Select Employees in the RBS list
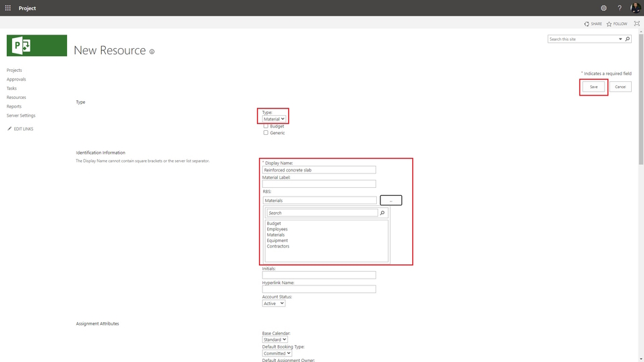Image resolution: width=644 pixels, height=362 pixels. 277,229
